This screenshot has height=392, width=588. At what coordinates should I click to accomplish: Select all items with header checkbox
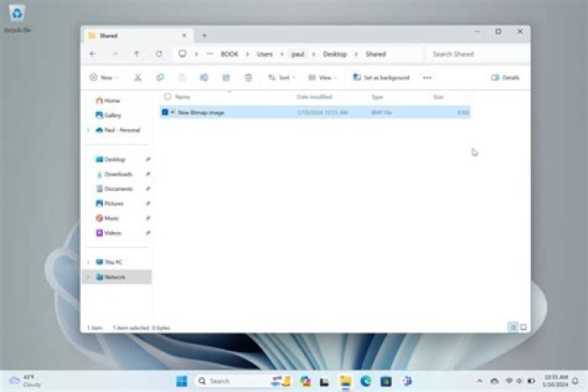coord(167,97)
